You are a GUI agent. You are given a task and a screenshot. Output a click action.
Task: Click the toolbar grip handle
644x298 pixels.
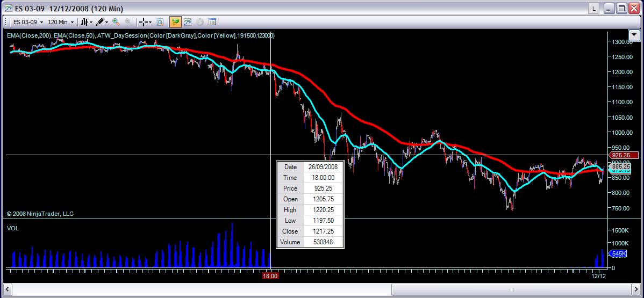tap(6, 22)
